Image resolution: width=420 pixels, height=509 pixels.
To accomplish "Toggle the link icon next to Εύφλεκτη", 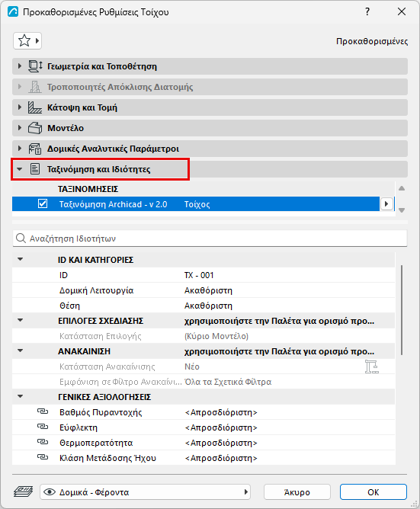I will coord(43,427).
